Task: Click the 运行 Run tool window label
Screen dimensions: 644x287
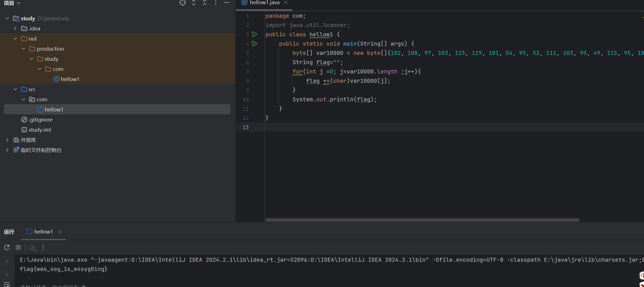Action: point(9,232)
